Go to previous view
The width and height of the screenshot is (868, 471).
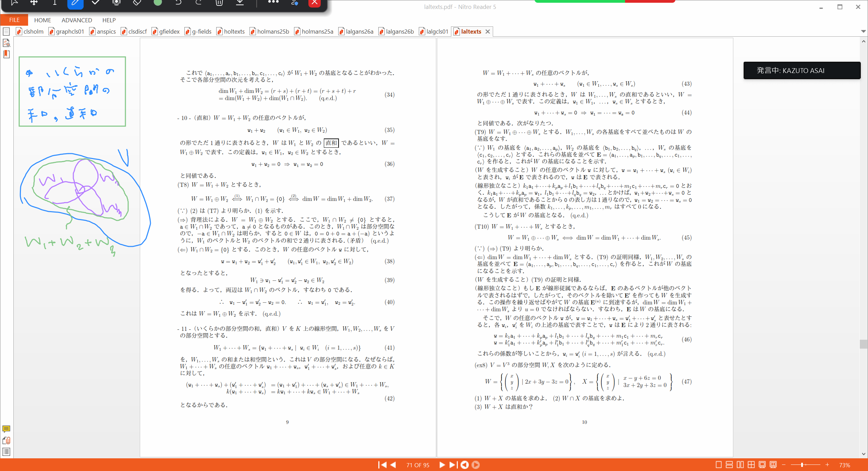(x=465, y=465)
